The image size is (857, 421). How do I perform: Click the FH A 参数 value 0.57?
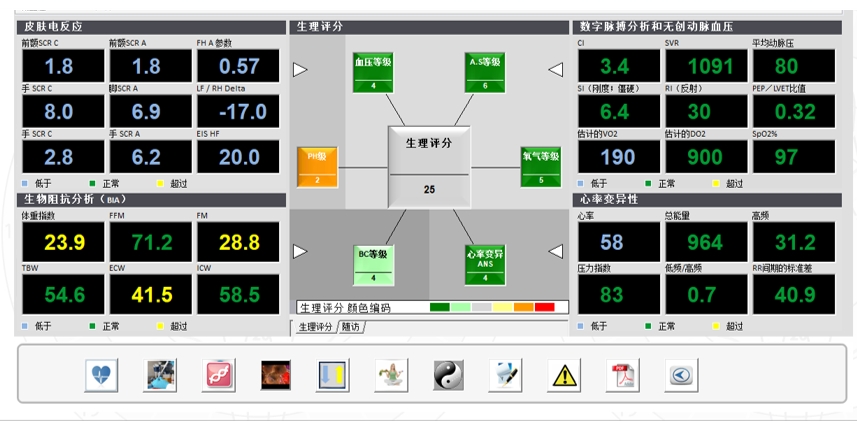pyautogui.click(x=238, y=66)
